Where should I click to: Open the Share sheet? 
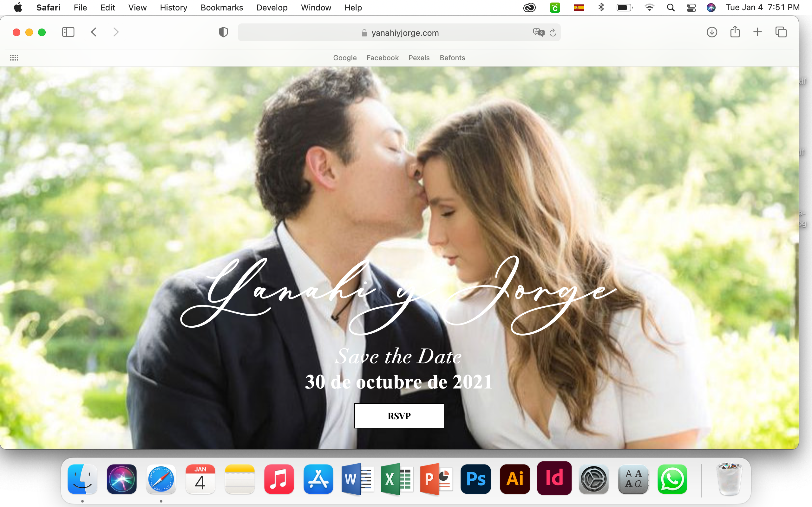[735, 32]
